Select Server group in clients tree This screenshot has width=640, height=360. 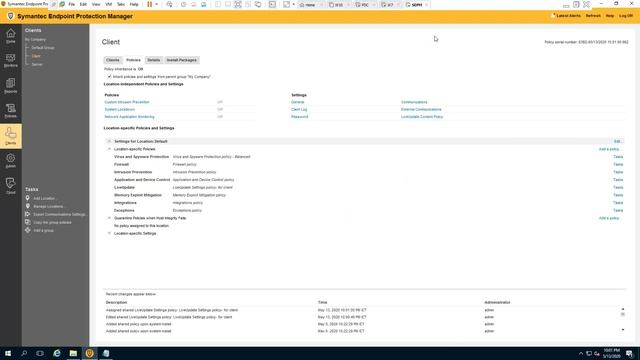pos(37,64)
